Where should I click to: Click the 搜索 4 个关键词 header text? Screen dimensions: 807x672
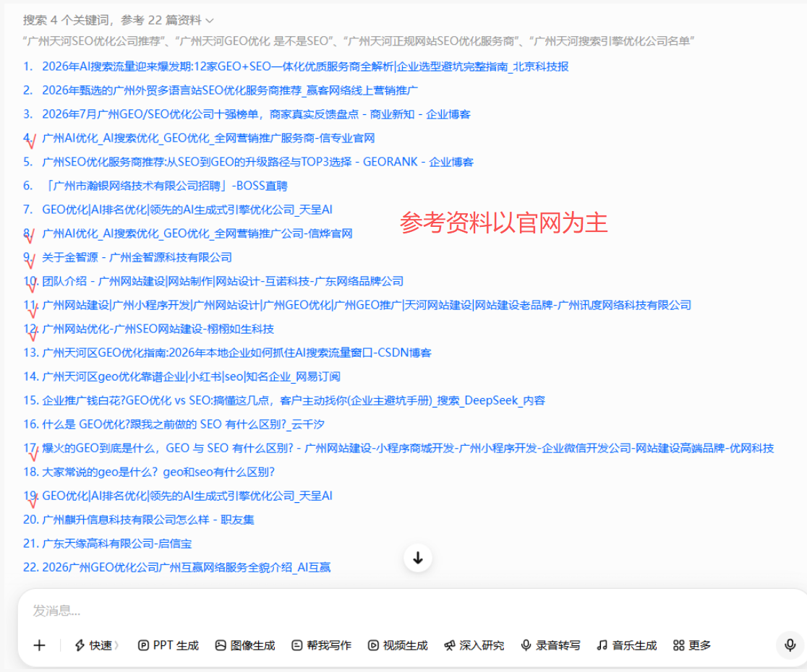65,20
